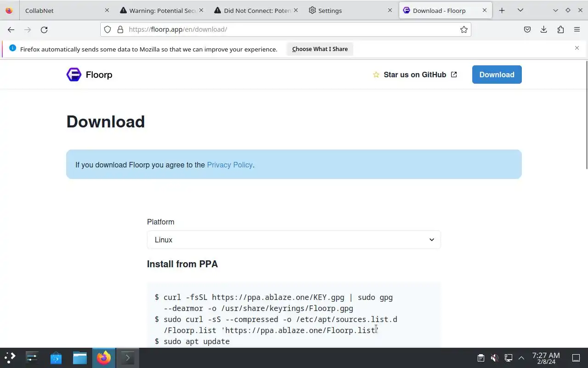
Task: Close the Settings tab
Action: pos(390,10)
